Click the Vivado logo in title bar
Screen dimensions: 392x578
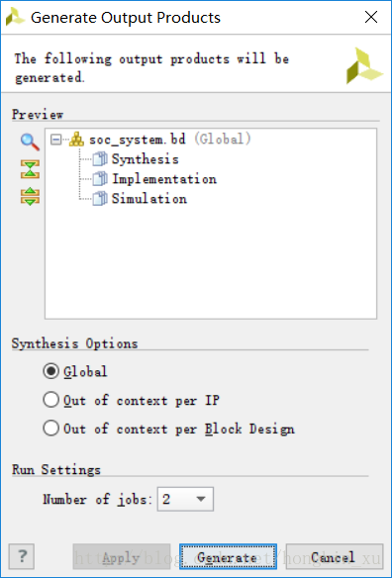(x=15, y=18)
